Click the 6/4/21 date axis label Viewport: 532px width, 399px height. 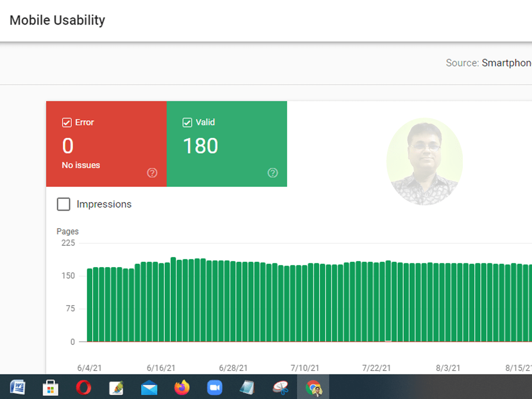click(x=89, y=368)
